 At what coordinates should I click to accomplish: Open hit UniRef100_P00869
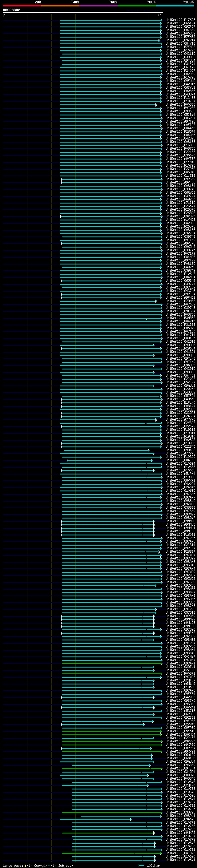point(180,33)
